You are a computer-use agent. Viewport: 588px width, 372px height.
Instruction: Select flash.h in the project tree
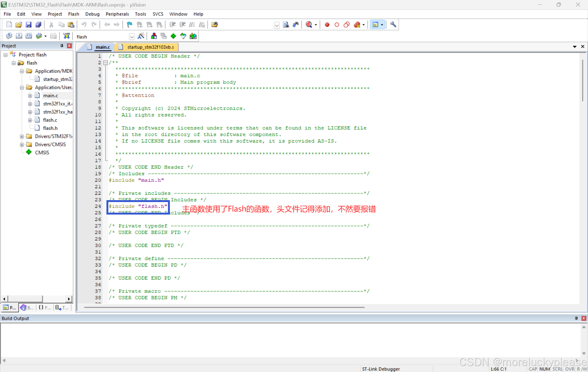50,128
